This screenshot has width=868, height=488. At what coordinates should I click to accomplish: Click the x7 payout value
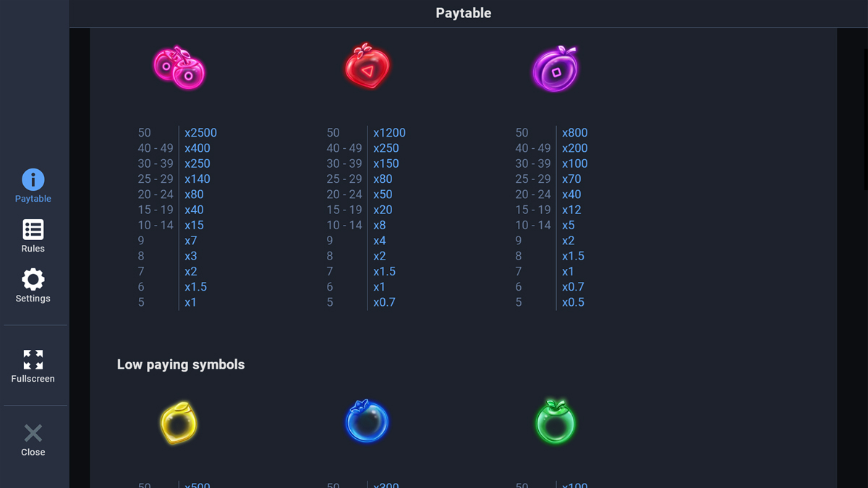coord(191,241)
